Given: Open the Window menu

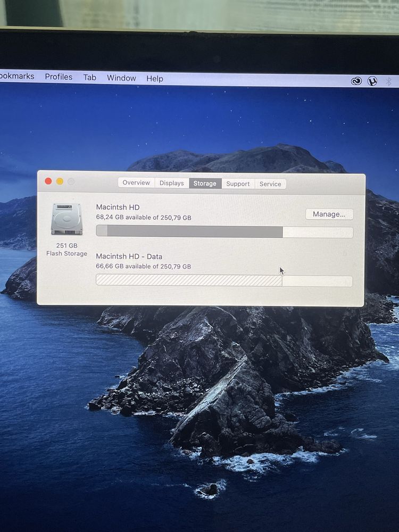Looking at the screenshot, I should point(121,78).
